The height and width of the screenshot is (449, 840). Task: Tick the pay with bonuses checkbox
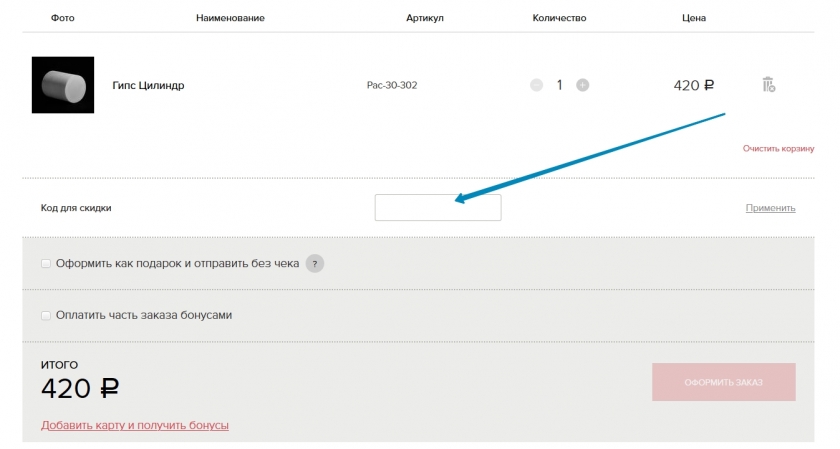46,315
